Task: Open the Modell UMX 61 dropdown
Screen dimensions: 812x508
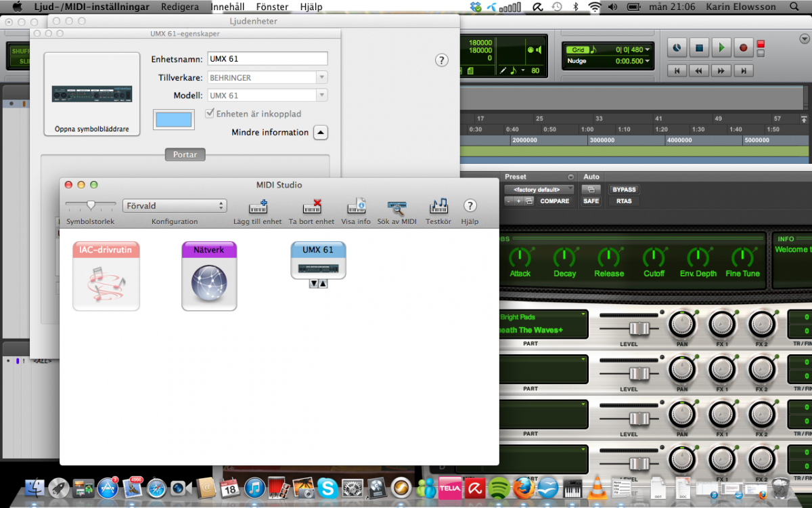Action: (267, 96)
